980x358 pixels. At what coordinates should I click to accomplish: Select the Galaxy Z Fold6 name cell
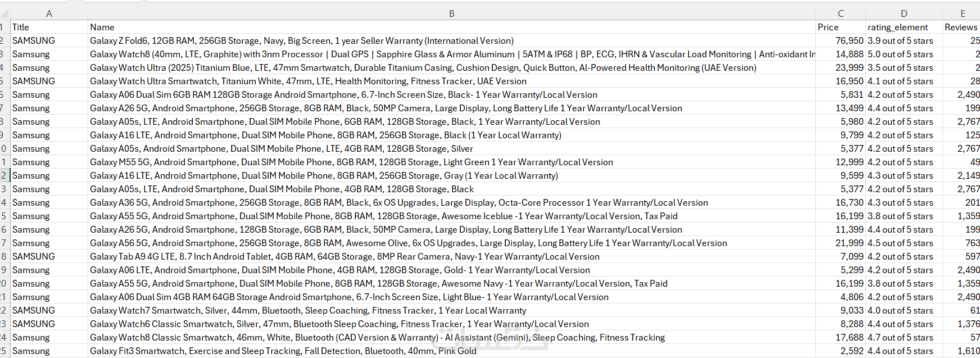452,40
